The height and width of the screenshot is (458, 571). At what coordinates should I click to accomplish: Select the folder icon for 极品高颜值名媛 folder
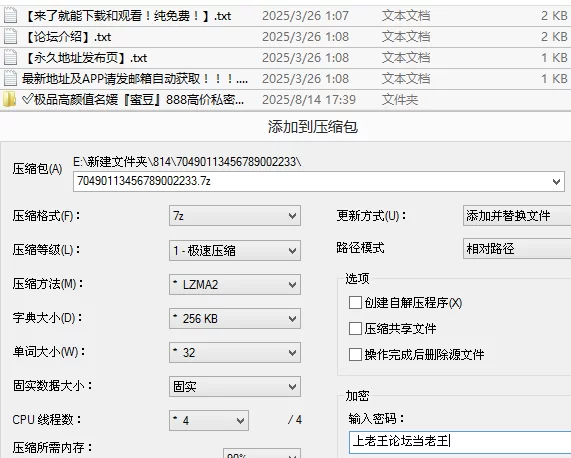9,99
